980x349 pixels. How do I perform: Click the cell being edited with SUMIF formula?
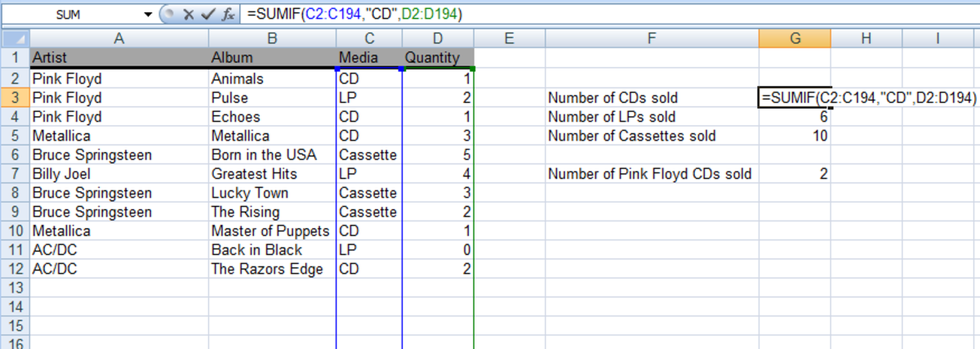(794, 98)
